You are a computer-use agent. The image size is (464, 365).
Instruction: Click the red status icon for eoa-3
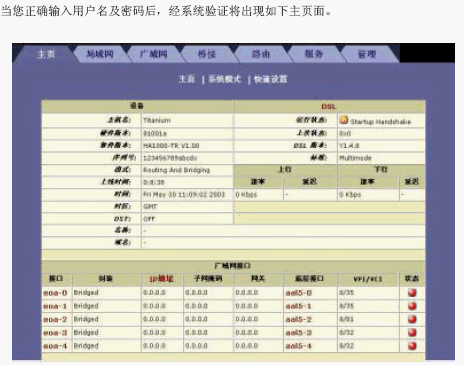coord(412,332)
